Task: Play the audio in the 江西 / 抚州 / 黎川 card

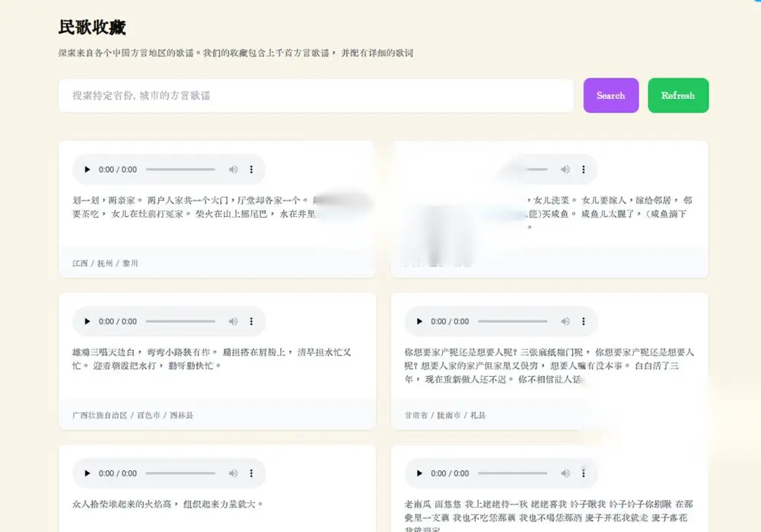Action: coord(88,170)
